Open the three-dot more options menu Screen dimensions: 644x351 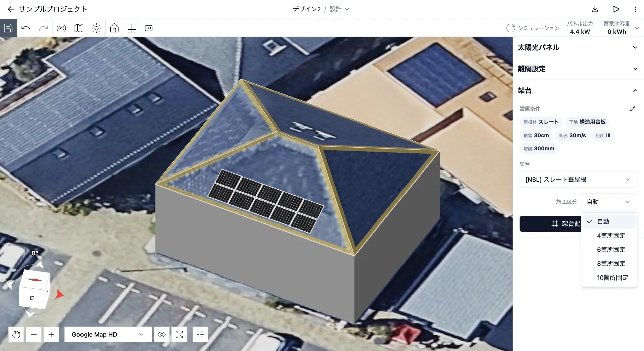(635, 9)
